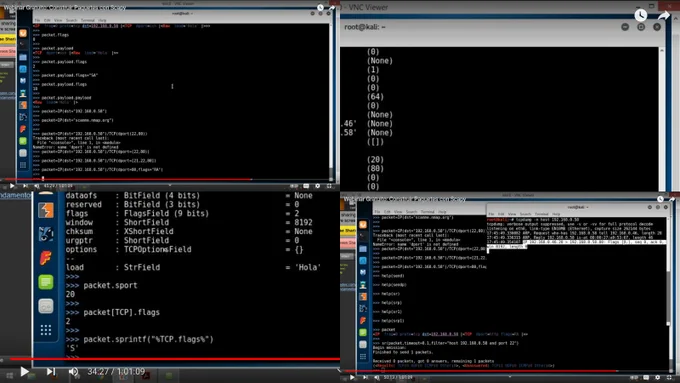The height and width of the screenshot is (383, 680).
Task: Open Terminal menu in top-left terminal
Action: tap(88, 20)
